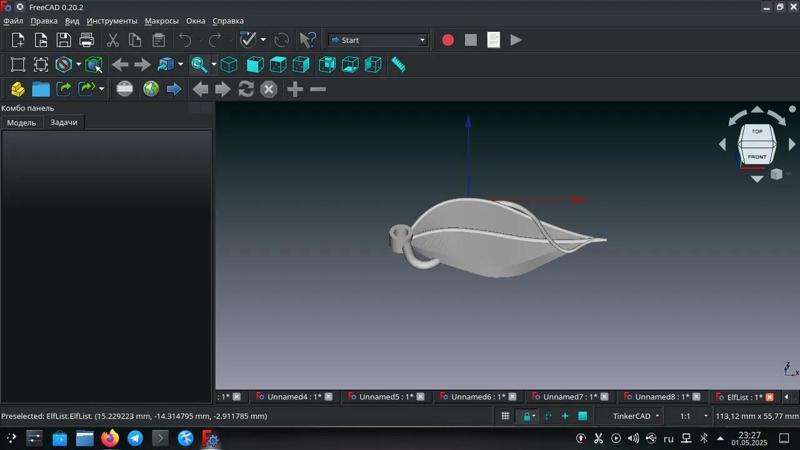Fit all content in view
Screen dimensions: 800x450
point(18,65)
